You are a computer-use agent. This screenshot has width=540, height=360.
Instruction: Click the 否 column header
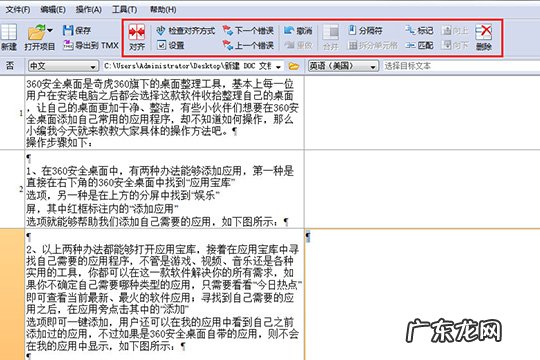tap(10, 65)
